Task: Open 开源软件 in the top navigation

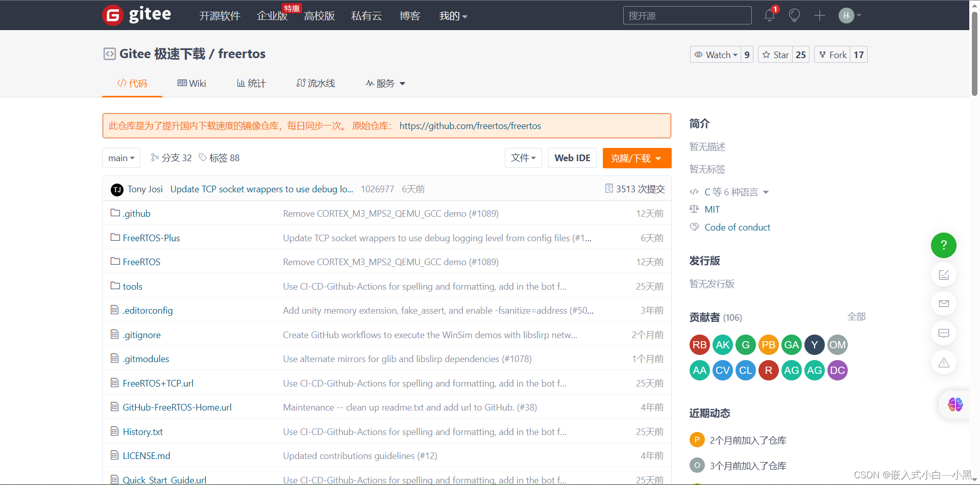Action: coord(219,16)
